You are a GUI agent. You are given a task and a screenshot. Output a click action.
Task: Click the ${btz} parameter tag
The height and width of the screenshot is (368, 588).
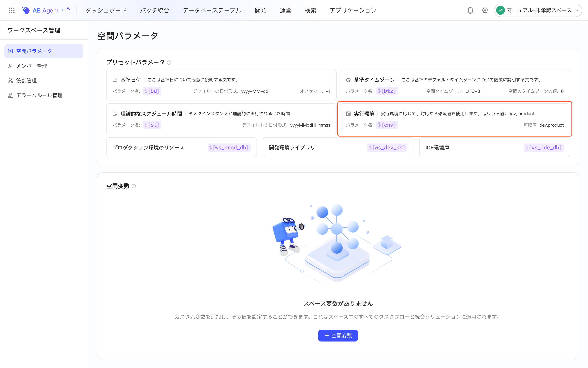[x=387, y=91]
